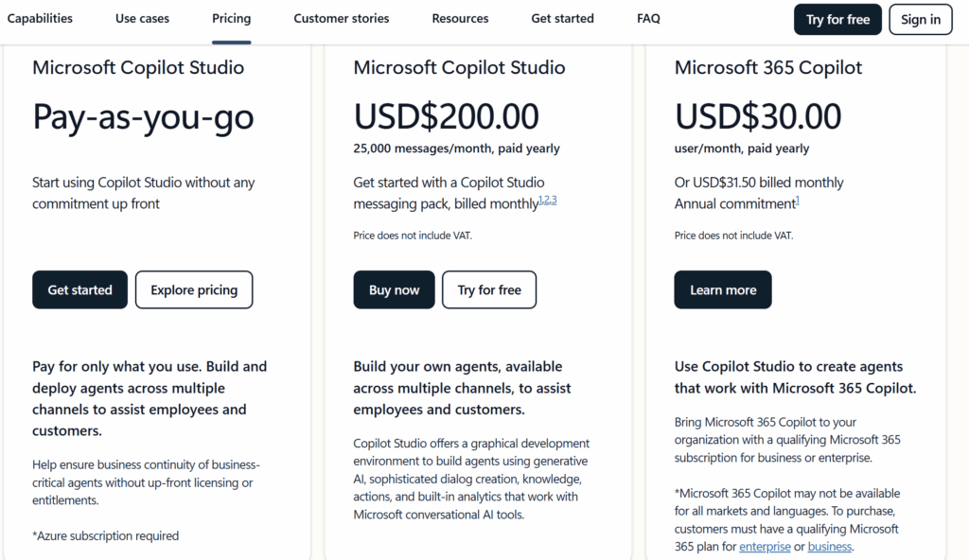Click Try for free under the messaging pack plan
The height and width of the screenshot is (560, 969).
point(488,289)
